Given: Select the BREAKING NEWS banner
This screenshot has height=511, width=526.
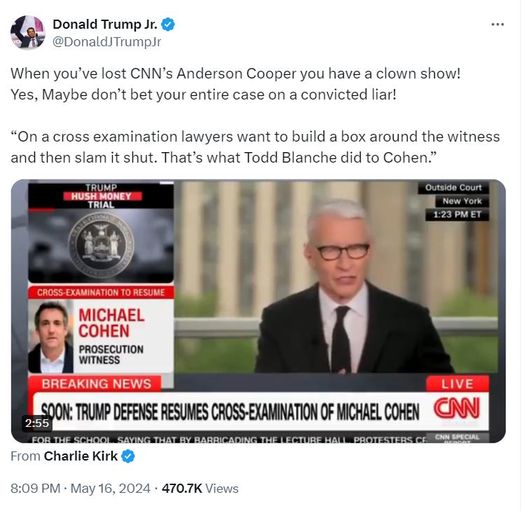Looking at the screenshot, I should 97,384.
